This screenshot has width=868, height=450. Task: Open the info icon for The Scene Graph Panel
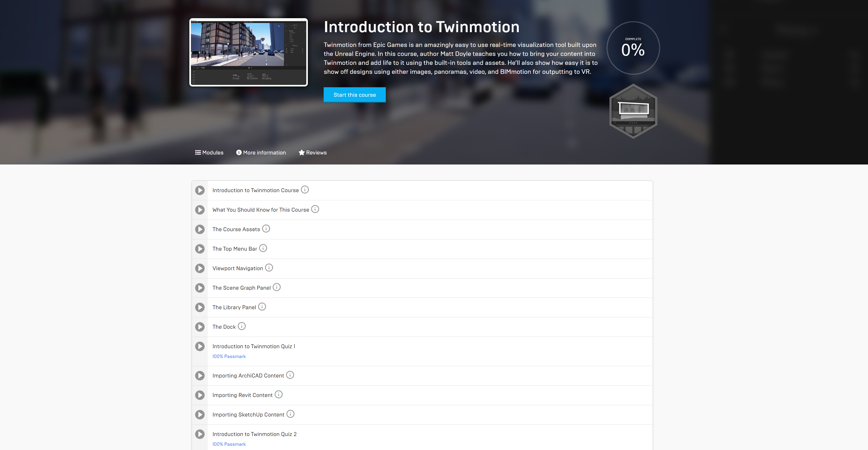tap(277, 287)
